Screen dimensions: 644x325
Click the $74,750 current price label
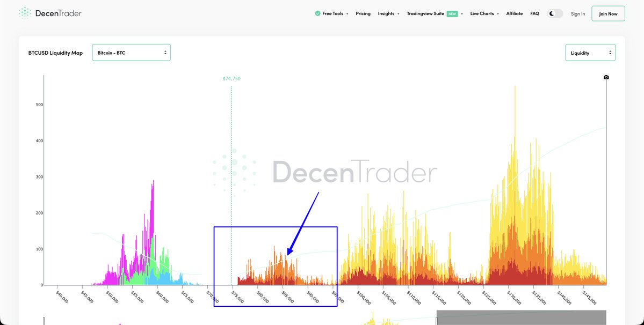(231, 78)
